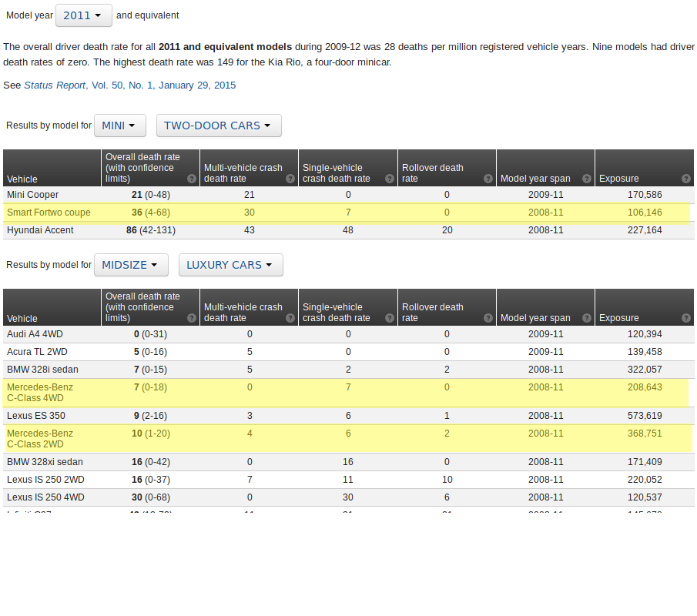The height and width of the screenshot is (616, 697).
Task: Click the Vehicle column header in mini table
Action: tap(52, 168)
